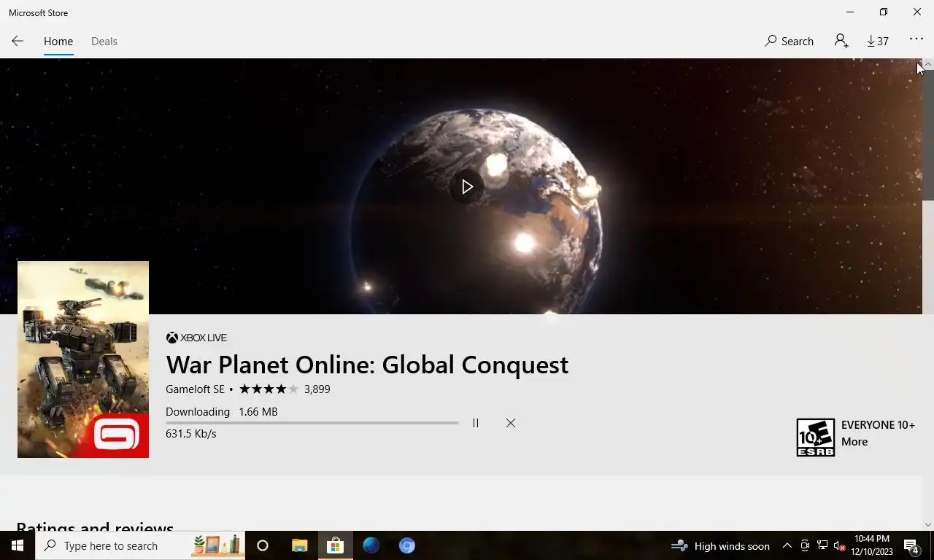Open the Windows Start menu
Viewport: 934px width, 560px height.
(x=18, y=545)
